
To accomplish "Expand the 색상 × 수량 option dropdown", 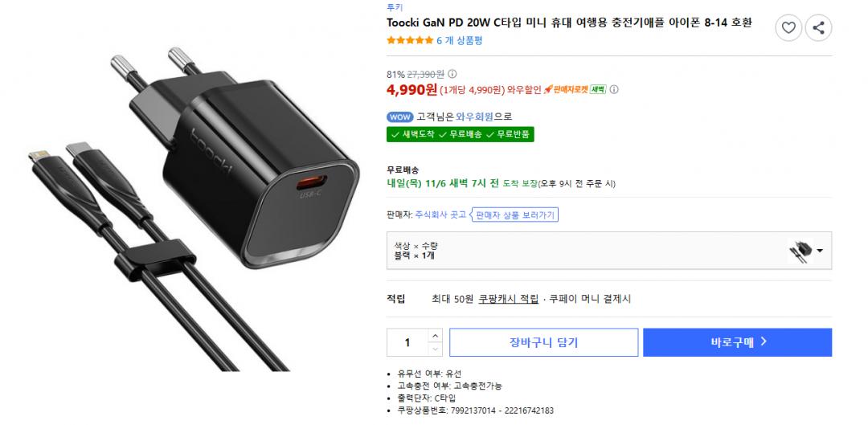I will point(609,251).
